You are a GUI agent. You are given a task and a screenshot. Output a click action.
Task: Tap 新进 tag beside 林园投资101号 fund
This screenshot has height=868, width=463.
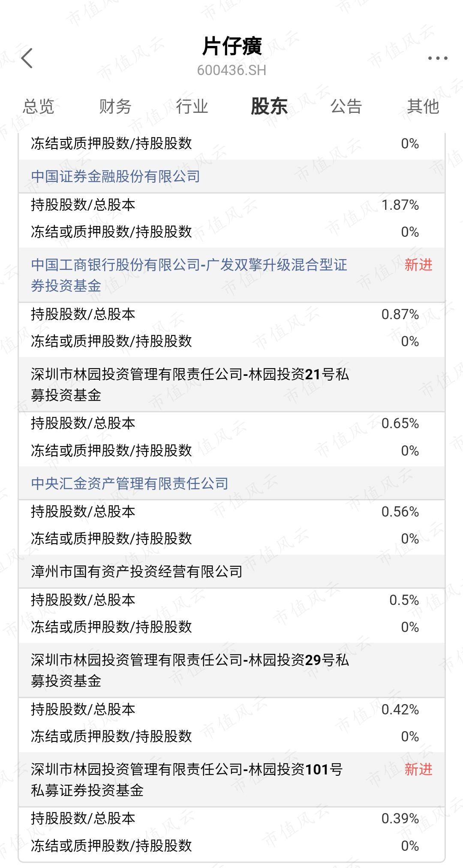click(418, 769)
